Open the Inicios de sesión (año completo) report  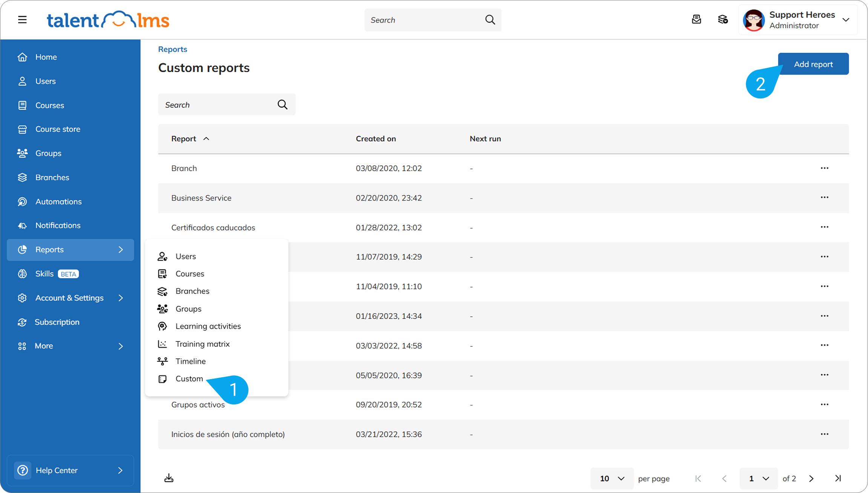tap(228, 434)
